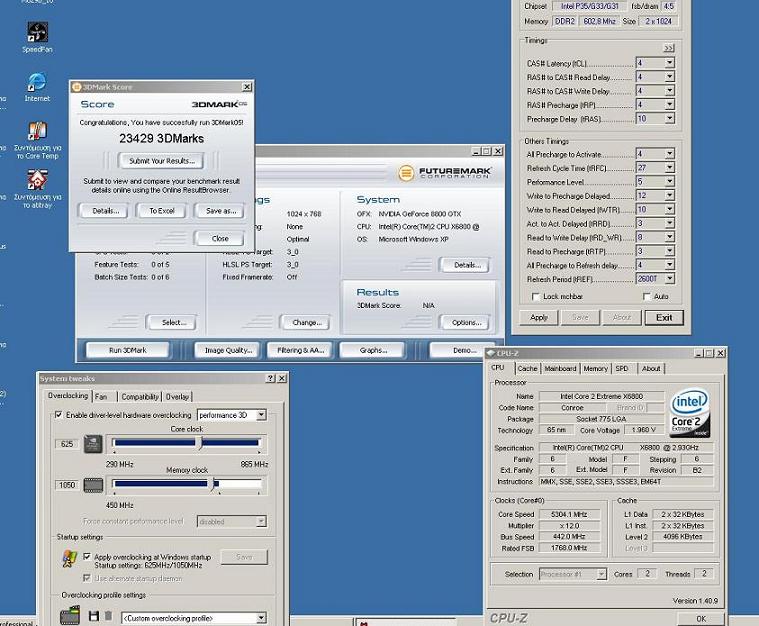Viewport: 759px width, 626px height.
Task: Click the Graphs... button
Action: [x=373, y=350]
